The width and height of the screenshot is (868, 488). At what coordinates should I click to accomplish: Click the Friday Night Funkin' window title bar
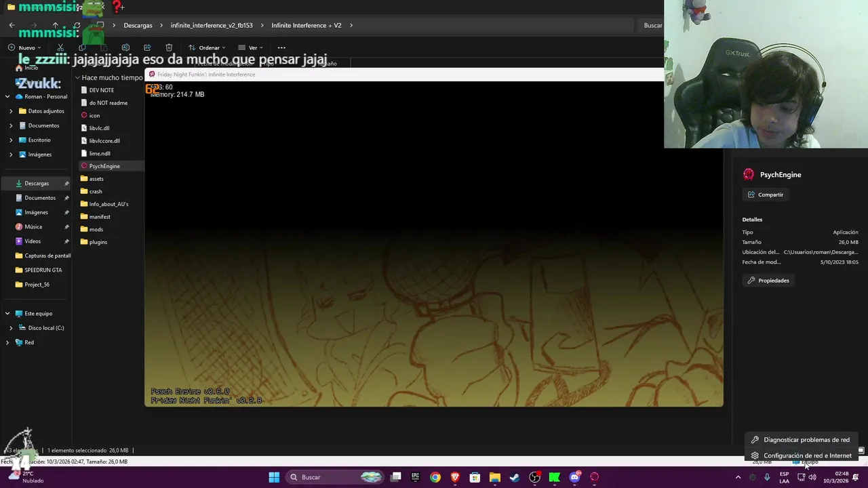(404, 75)
